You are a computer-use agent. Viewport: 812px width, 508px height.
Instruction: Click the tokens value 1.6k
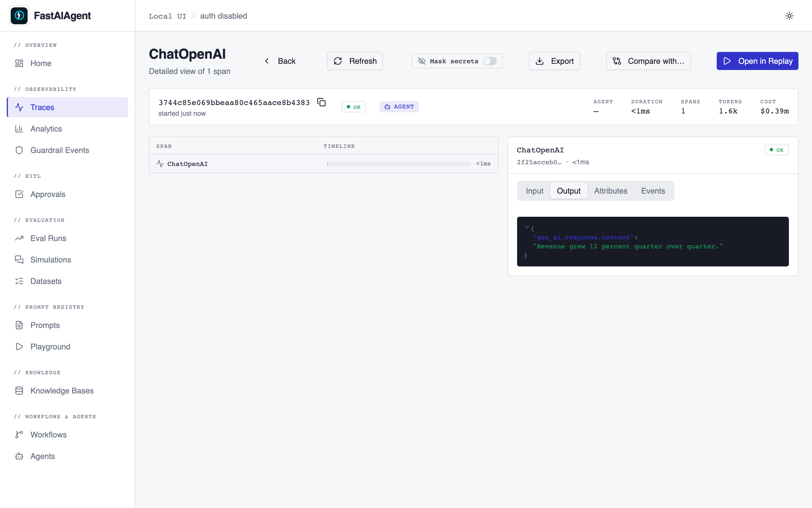[x=728, y=111]
